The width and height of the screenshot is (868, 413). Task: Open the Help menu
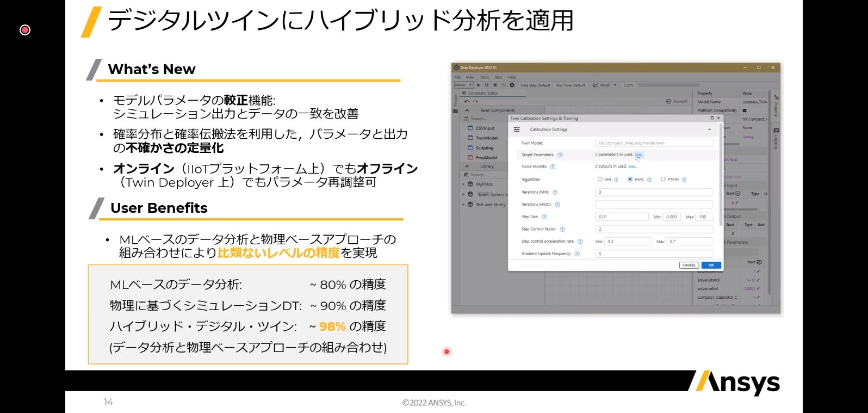tap(512, 77)
